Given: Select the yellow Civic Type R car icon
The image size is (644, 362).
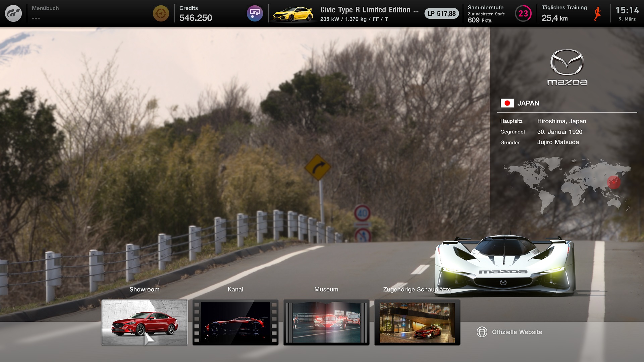Looking at the screenshot, I should click(x=292, y=14).
